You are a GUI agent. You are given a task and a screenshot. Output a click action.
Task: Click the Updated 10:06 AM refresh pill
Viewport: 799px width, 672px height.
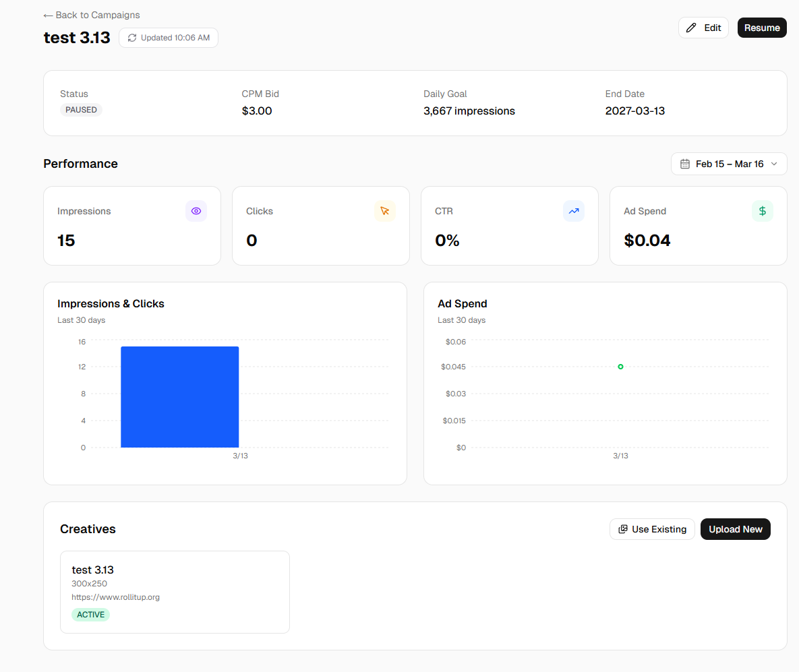click(x=169, y=38)
